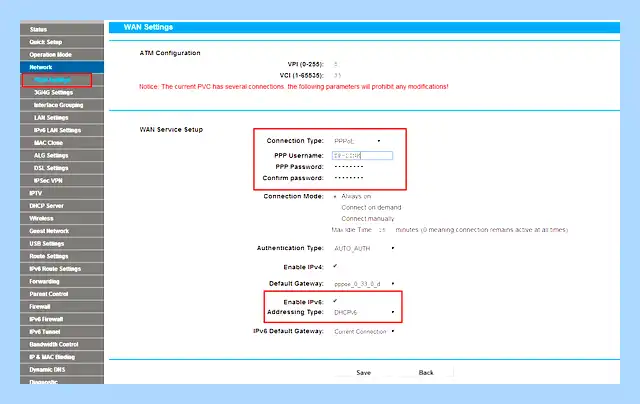Image resolution: width=640 pixels, height=404 pixels.
Task: Open Route Settings sidebar item
Action: coord(62,256)
